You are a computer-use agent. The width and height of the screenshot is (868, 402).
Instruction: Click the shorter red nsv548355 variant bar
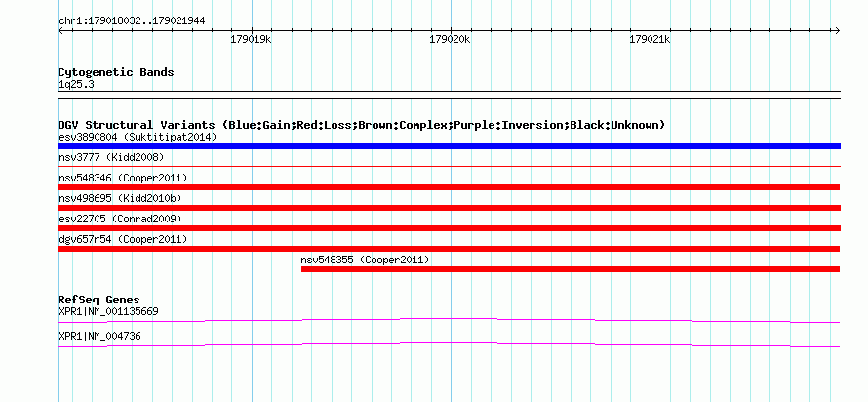pyautogui.click(x=571, y=269)
